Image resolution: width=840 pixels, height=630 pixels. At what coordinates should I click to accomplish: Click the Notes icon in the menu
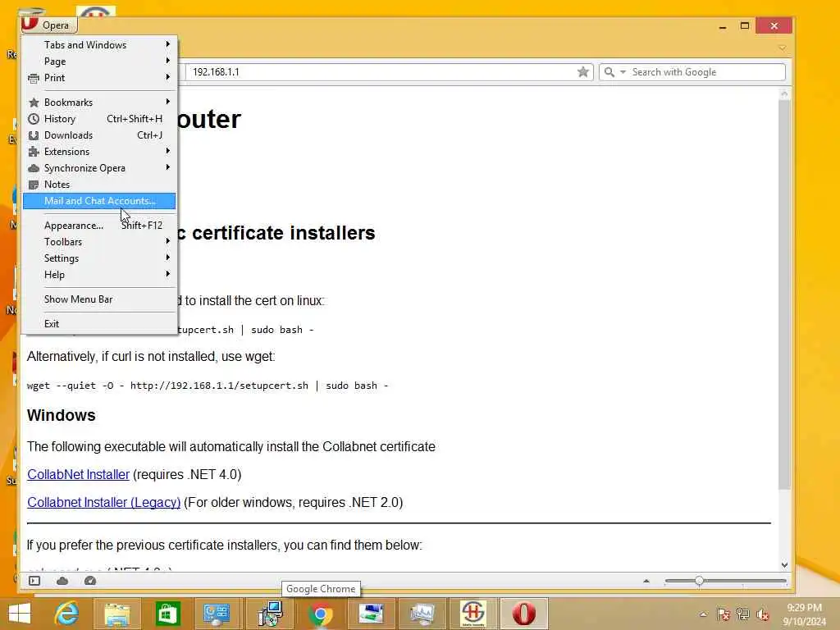point(33,185)
